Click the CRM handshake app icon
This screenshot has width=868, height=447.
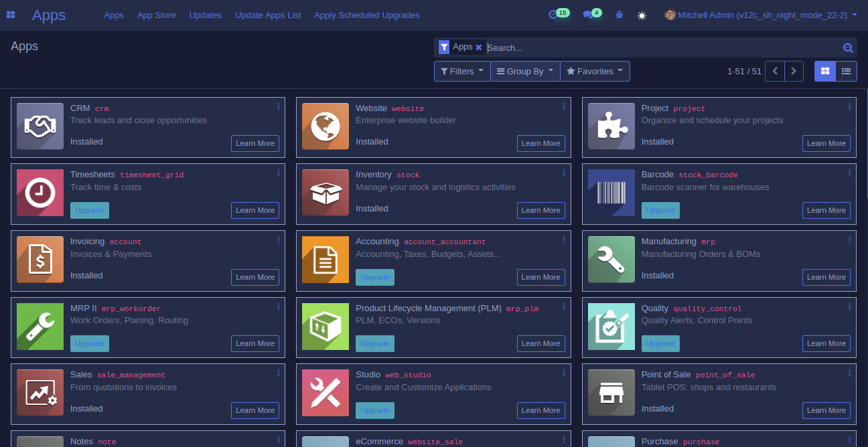pos(40,126)
